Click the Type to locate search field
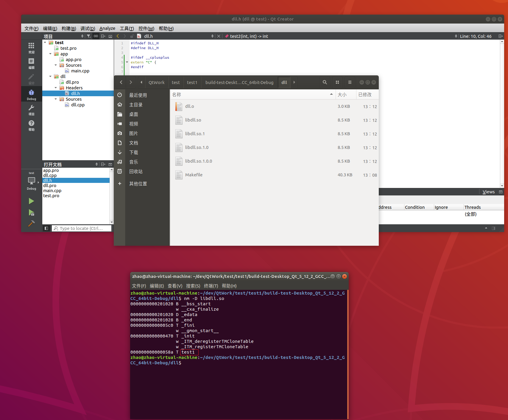This screenshot has height=420, width=508. point(82,228)
